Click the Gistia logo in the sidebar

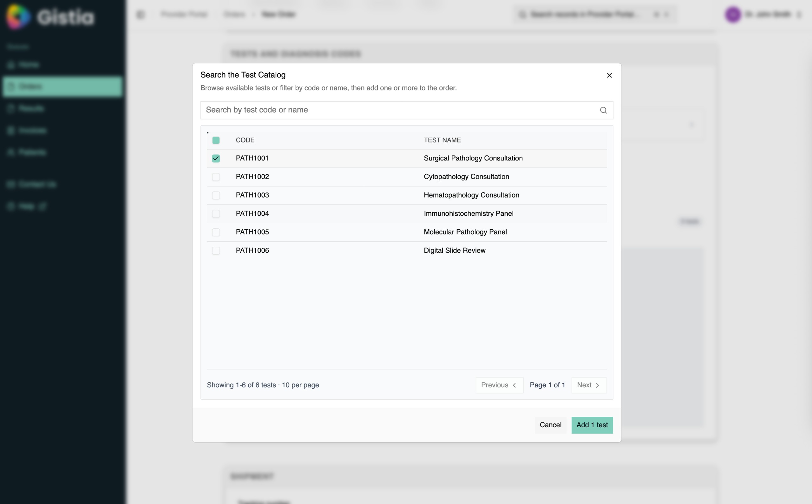50,17
